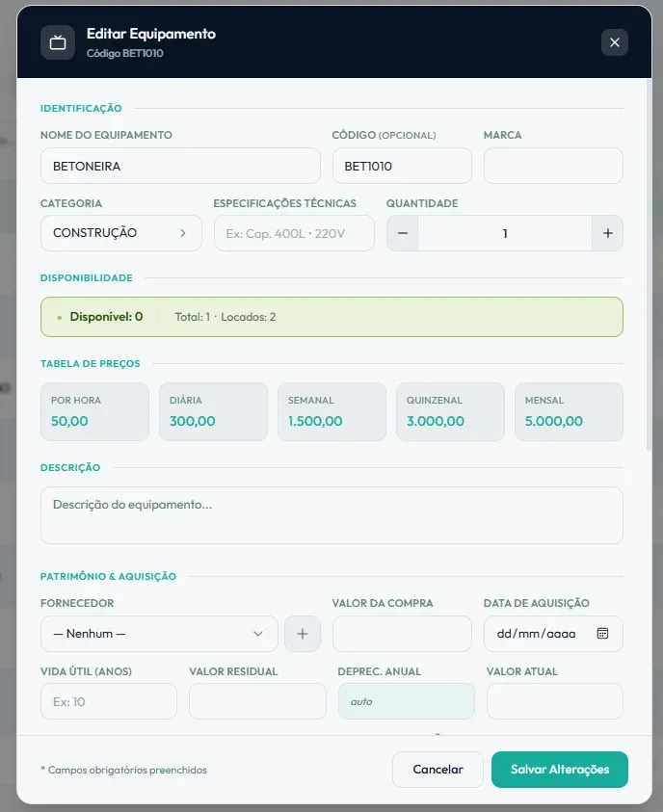Edit the Por Hora price 50,00
Screen dimensions: 663x812
click(x=94, y=411)
